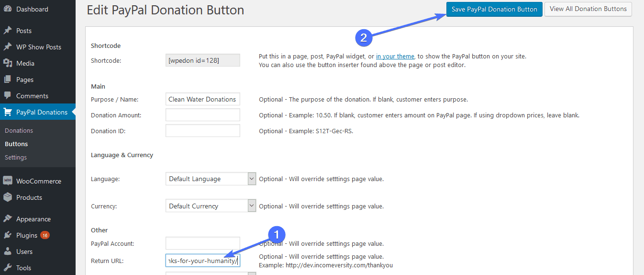Open Appearance menu item
Screen dimensions: 644x275
(x=38, y=219)
